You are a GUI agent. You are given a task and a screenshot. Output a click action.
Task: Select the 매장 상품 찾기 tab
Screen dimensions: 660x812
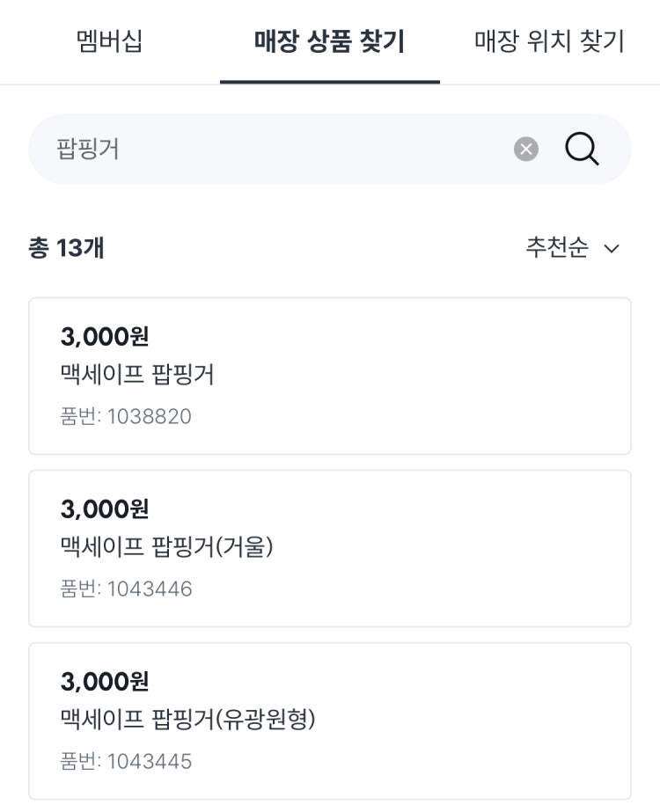tap(329, 41)
